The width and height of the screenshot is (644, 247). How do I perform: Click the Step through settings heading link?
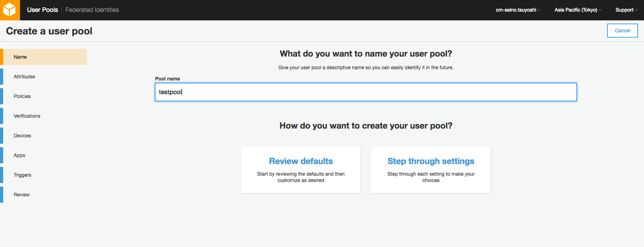pos(431,161)
